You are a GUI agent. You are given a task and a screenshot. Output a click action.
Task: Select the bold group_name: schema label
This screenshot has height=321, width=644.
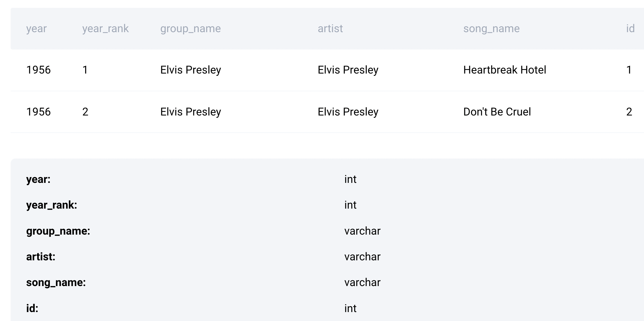coord(58,231)
